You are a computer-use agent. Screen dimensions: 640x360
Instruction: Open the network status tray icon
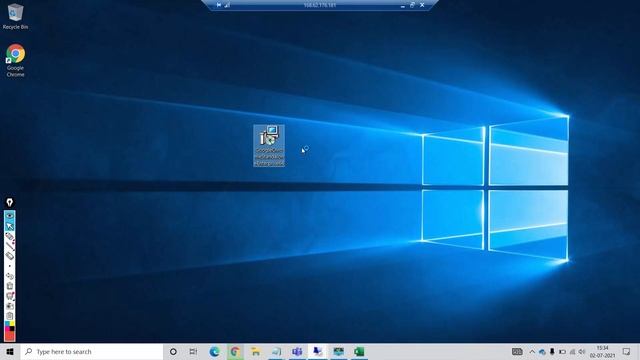coord(572,351)
